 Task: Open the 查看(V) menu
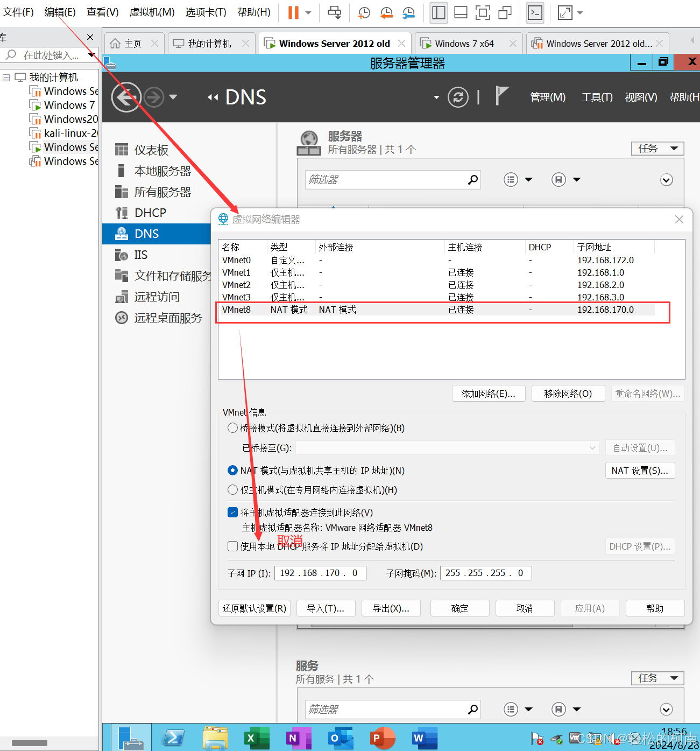point(102,12)
